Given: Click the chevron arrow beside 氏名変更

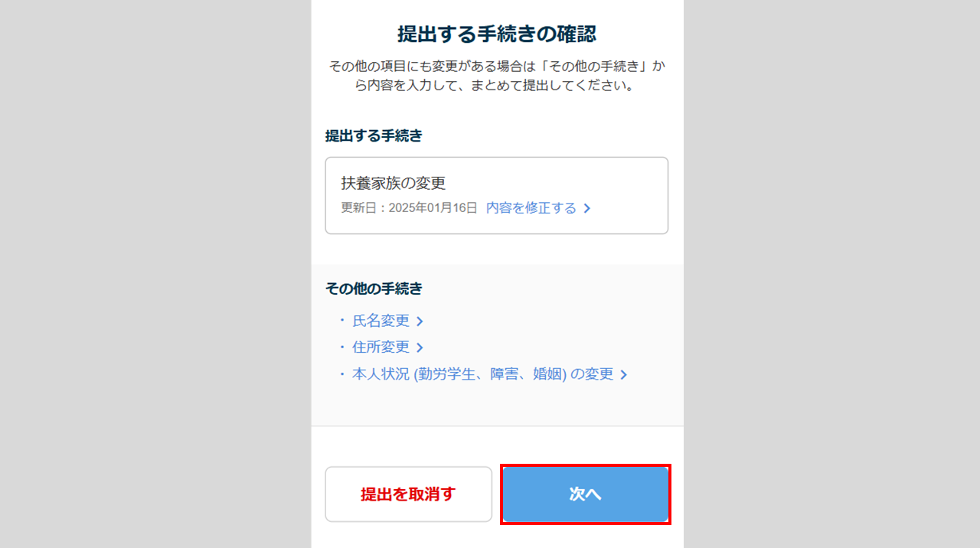Looking at the screenshot, I should click(420, 321).
